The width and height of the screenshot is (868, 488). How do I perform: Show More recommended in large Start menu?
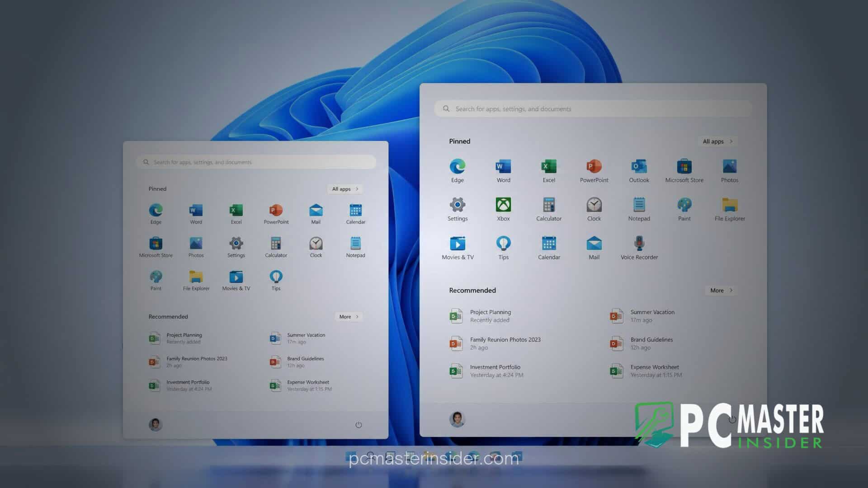tap(721, 291)
